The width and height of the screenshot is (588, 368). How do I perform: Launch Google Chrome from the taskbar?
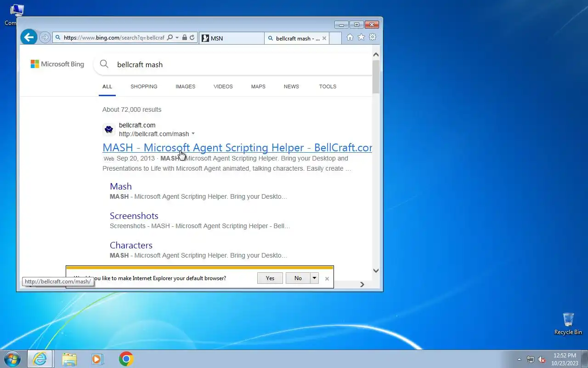coord(126,359)
